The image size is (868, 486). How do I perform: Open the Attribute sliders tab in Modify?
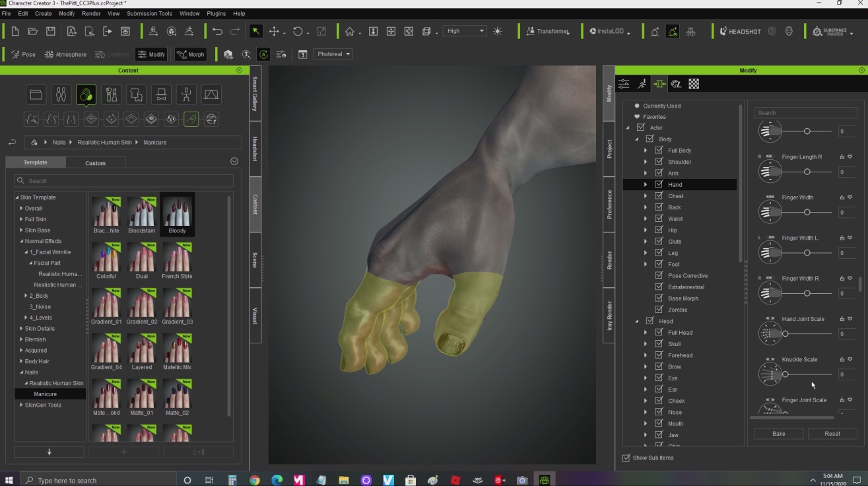click(x=624, y=84)
